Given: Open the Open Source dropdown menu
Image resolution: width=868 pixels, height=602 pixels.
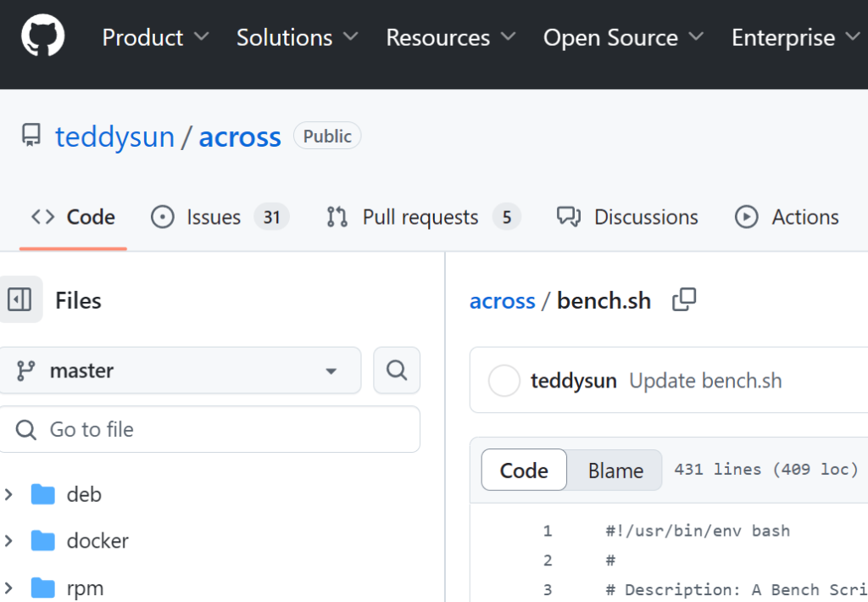Looking at the screenshot, I should 623,37.
